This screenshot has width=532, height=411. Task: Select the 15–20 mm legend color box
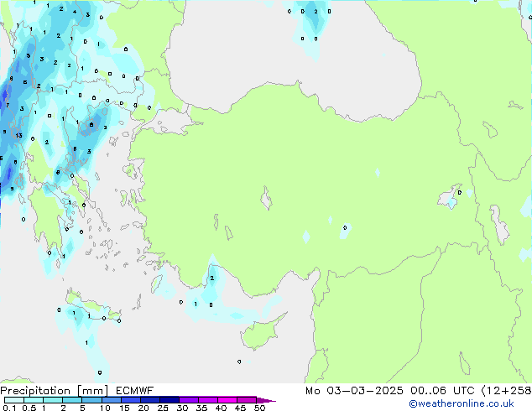pos(131,400)
